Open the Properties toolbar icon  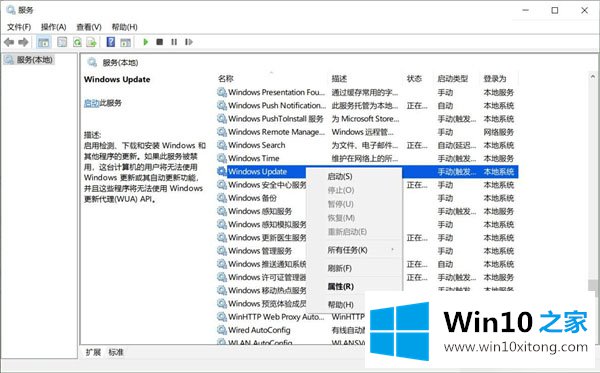(62, 42)
